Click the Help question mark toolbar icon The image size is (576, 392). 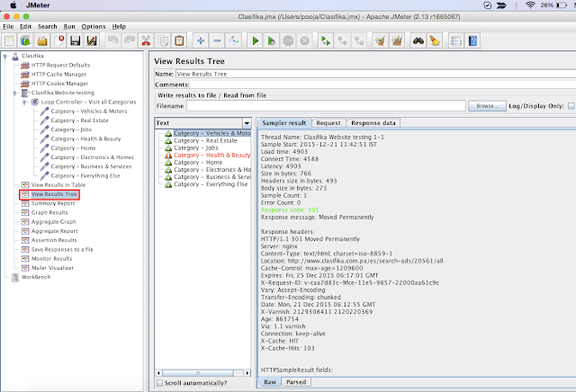[x=474, y=40]
